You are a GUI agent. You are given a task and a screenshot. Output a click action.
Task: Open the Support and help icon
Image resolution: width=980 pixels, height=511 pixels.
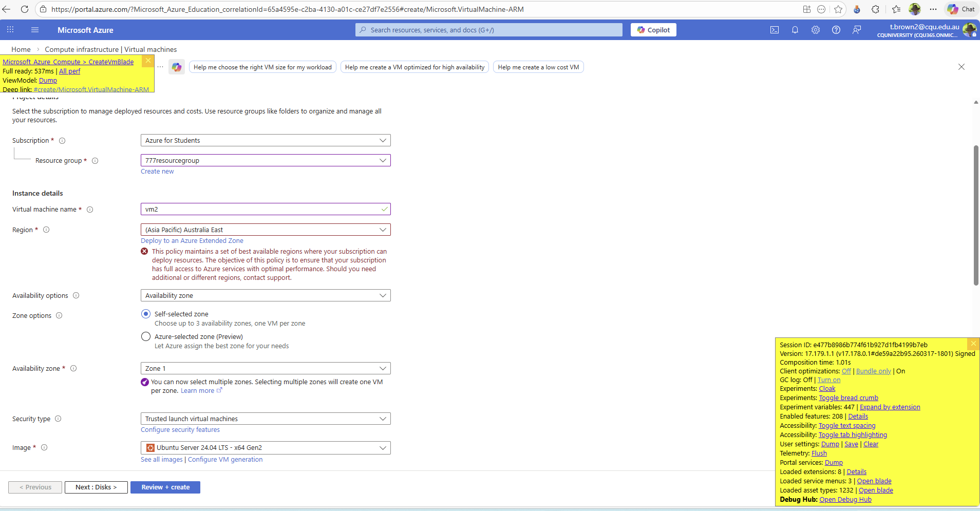point(836,30)
